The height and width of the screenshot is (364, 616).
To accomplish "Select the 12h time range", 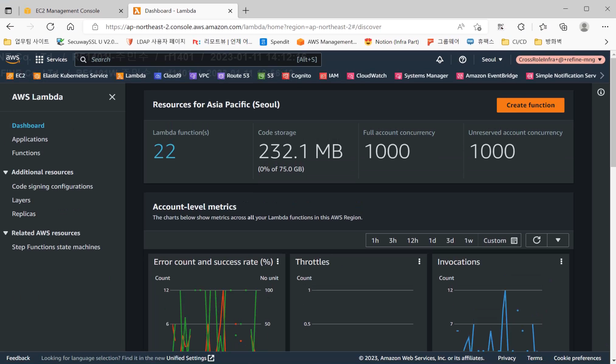I will coord(413,240).
